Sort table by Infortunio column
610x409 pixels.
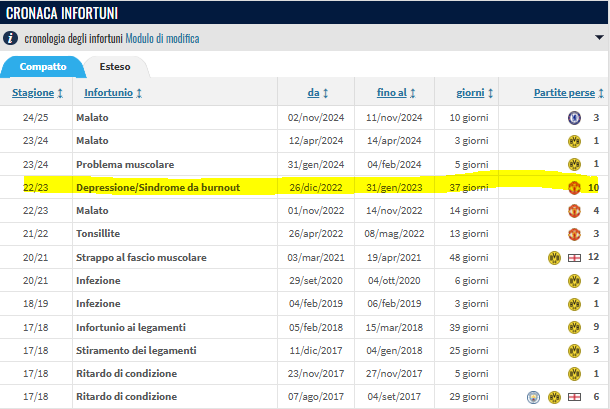[x=109, y=93]
